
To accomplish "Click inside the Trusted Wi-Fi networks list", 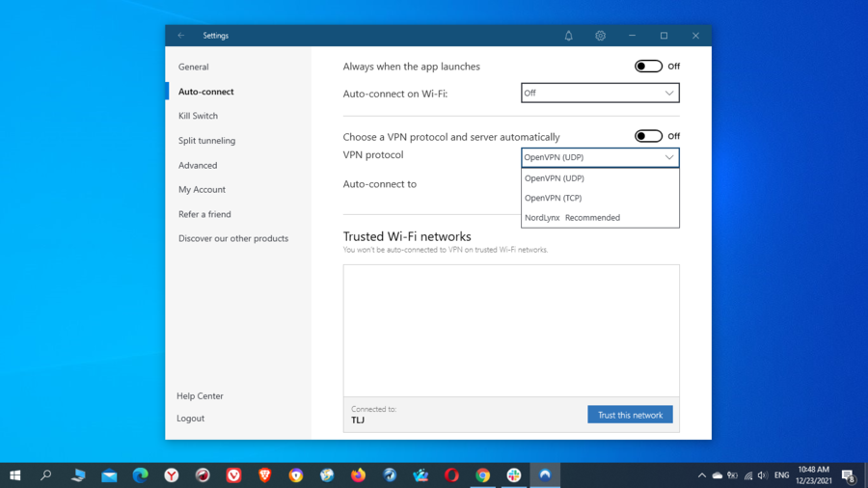I will coord(511,328).
